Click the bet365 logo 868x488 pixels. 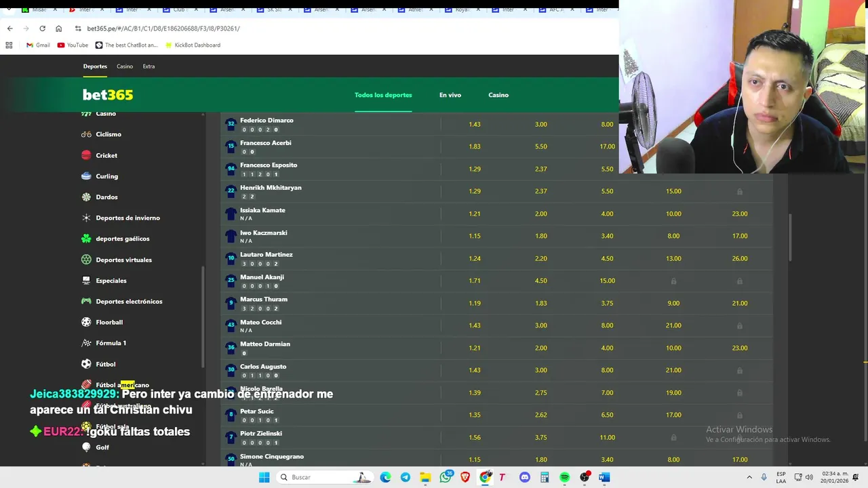click(108, 95)
